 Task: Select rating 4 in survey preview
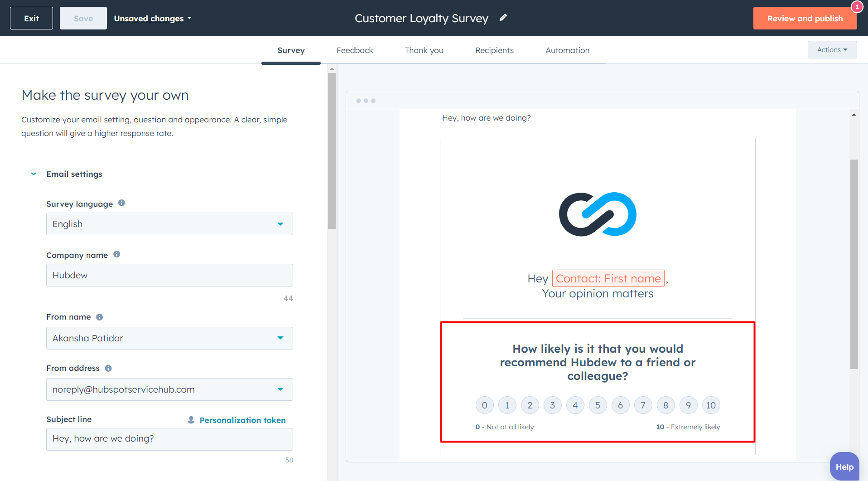click(x=575, y=405)
